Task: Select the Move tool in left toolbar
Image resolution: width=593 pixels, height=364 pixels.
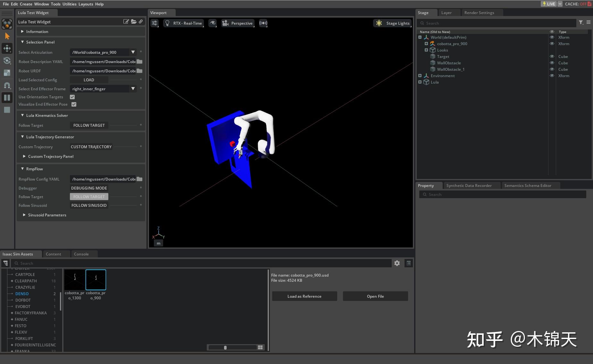Action: (7, 48)
